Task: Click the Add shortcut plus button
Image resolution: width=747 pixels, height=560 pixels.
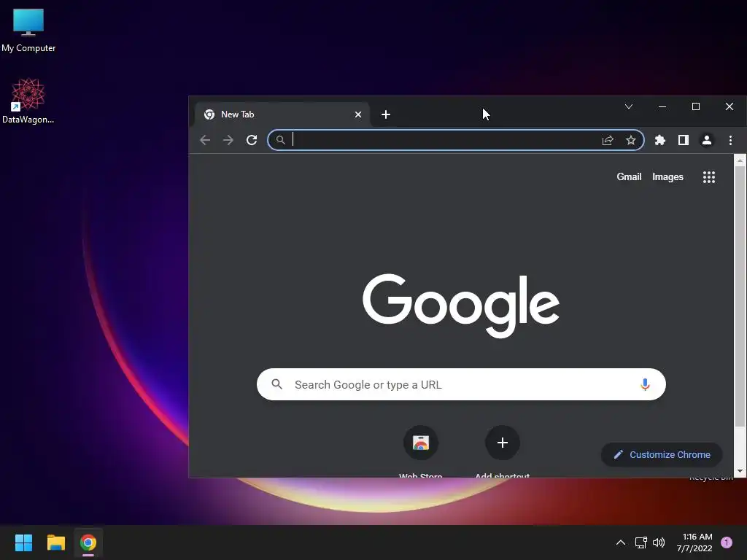Action: 502,443
